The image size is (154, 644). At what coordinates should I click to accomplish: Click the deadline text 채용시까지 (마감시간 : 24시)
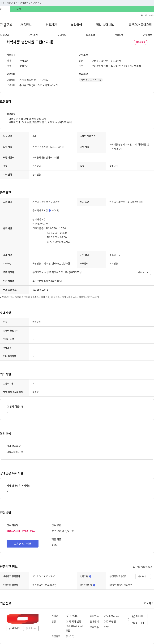point(21,531)
